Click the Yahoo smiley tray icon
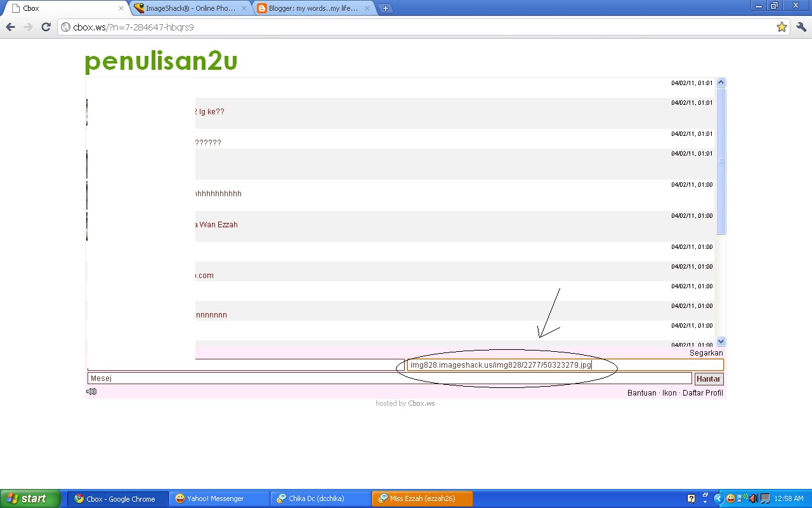 [731, 498]
